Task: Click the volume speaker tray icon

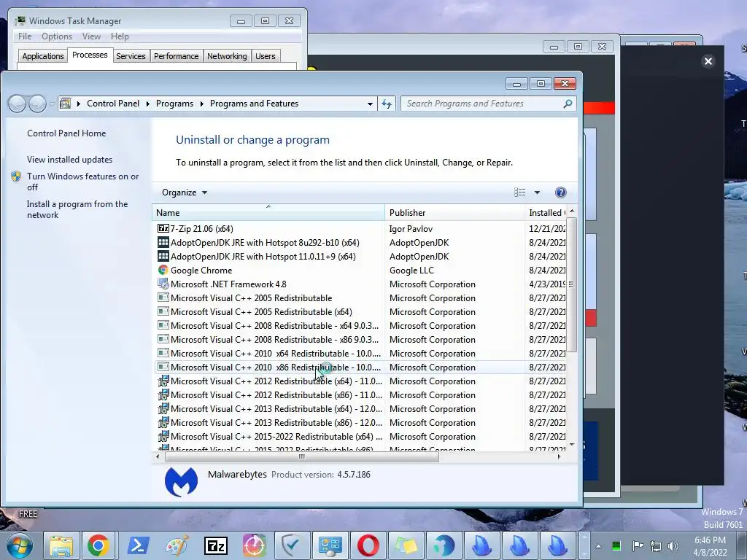Action: (x=673, y=545)
